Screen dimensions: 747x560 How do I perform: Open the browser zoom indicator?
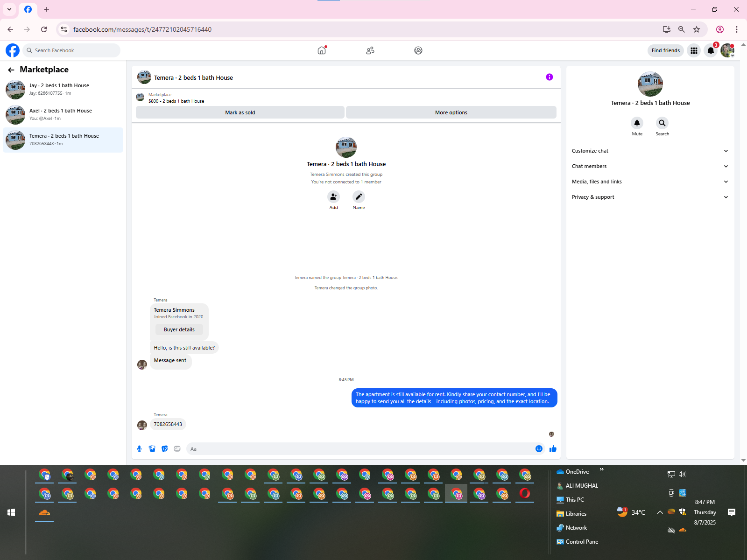(682, 29)
